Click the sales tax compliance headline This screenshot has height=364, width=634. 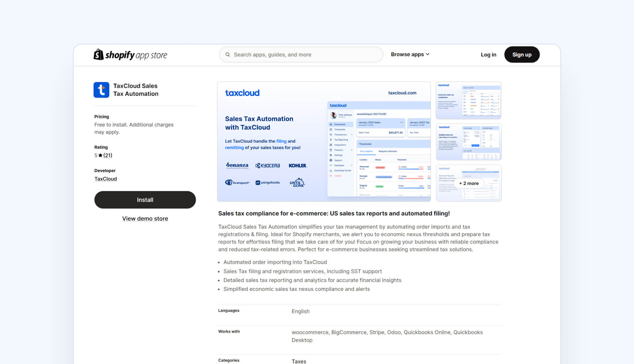coord(334,213)
